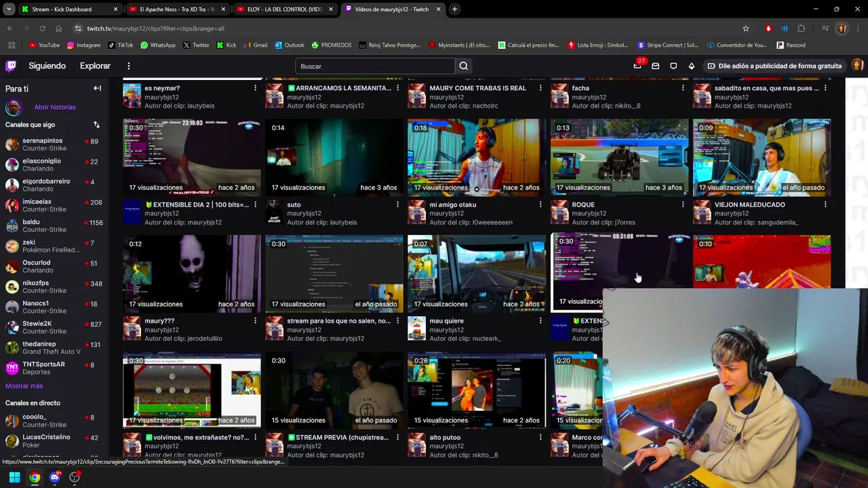868x488 pixels.
Task: Open baldu channel in sidebar
Action: click(x=53, y=226)
